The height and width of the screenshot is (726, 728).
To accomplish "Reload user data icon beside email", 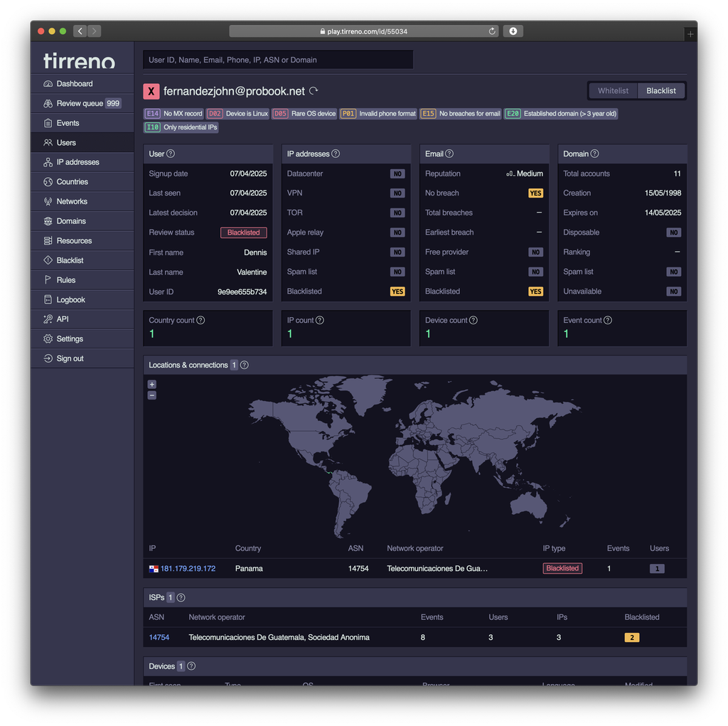I will click(314, 91).
